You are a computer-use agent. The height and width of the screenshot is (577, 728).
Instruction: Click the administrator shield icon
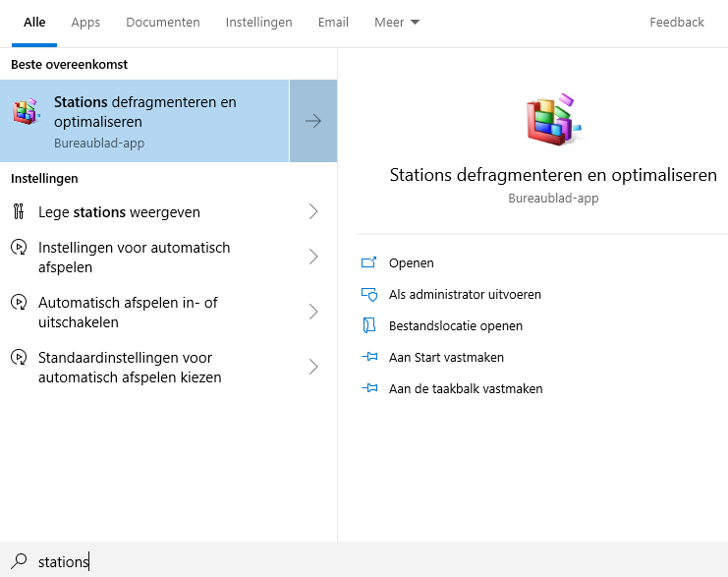(x=369, y=294)
